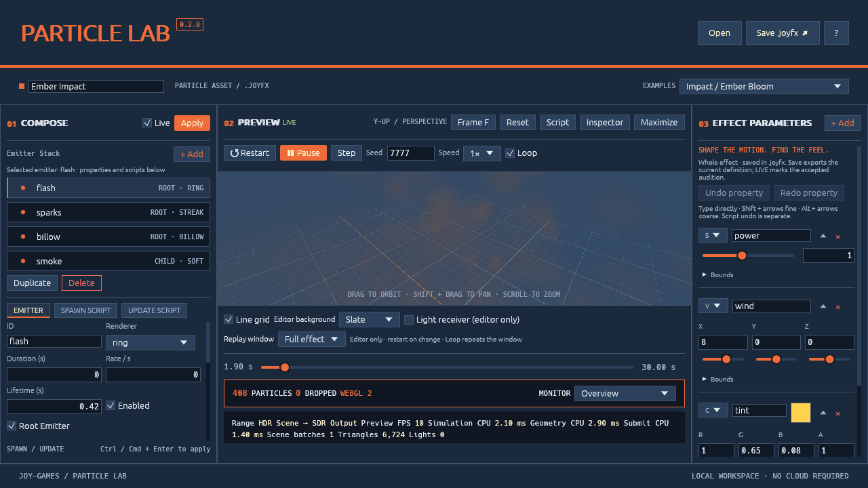Image resolution: width=868 pixels, height=488 pixels.
Task: Toggle the Root Emitter checkbox
Action: [12, 426]
